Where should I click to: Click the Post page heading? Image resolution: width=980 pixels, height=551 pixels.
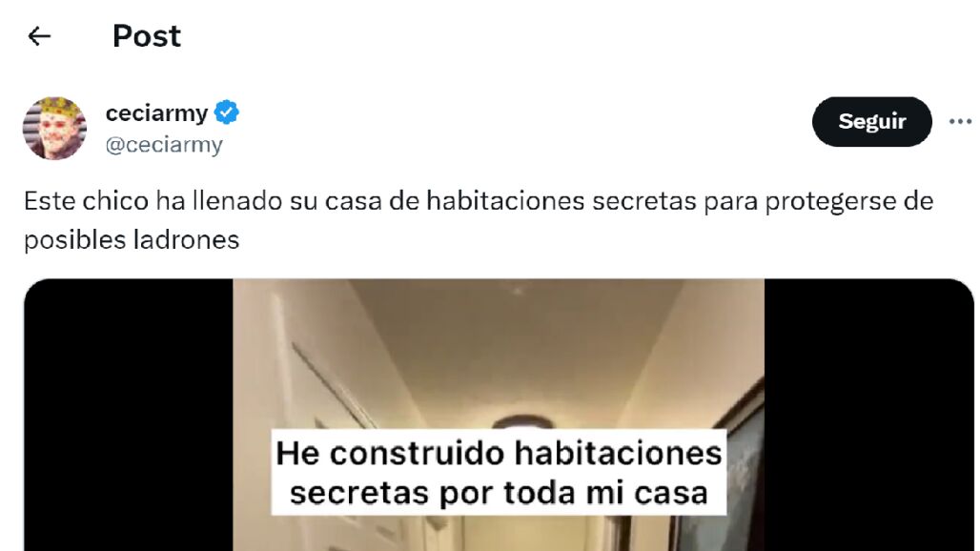(147, 36)
